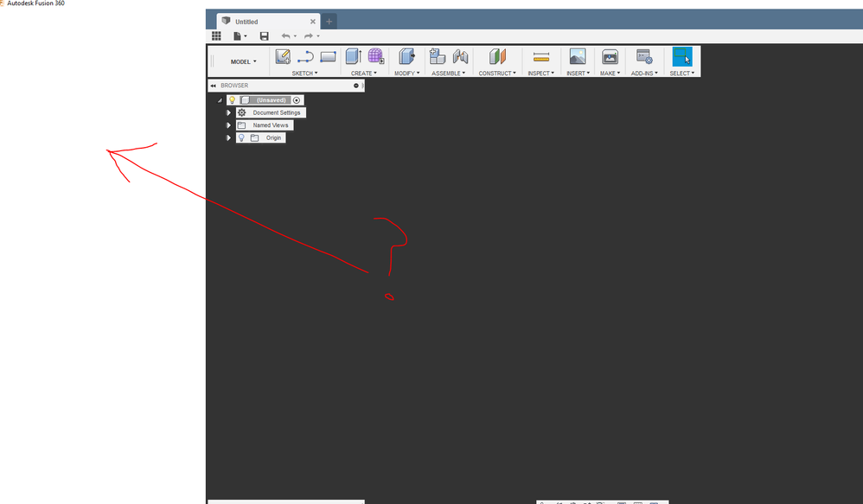Expand the Document Settings tree node
The width and height of the screenshot is (863, 504).
tap(228, 112)
